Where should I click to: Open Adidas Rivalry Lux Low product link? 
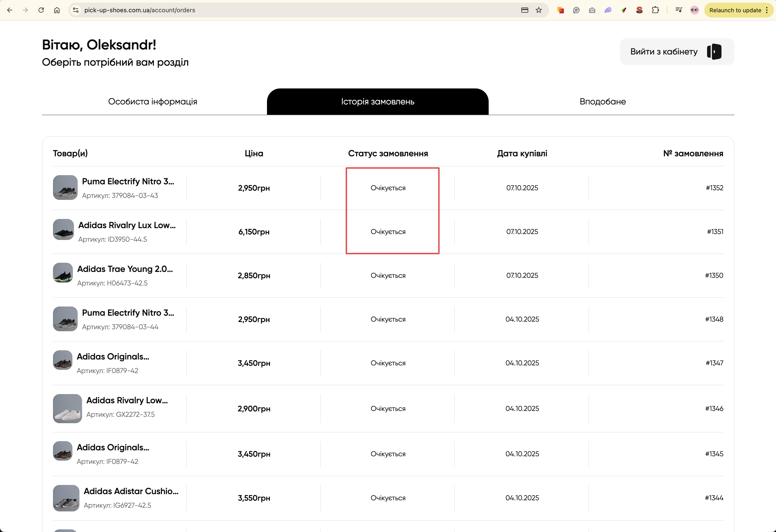(x=127, y=225)
